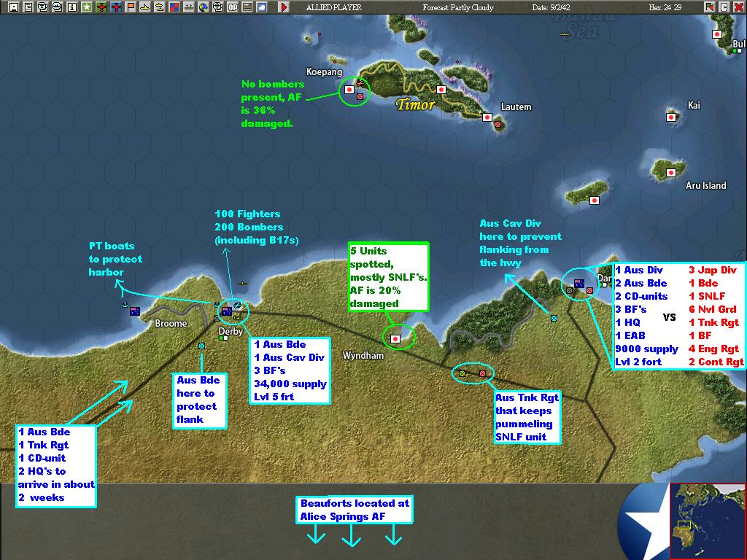
Task: Select the Japanese base flag at Koepang
Action: coord(349,90)
